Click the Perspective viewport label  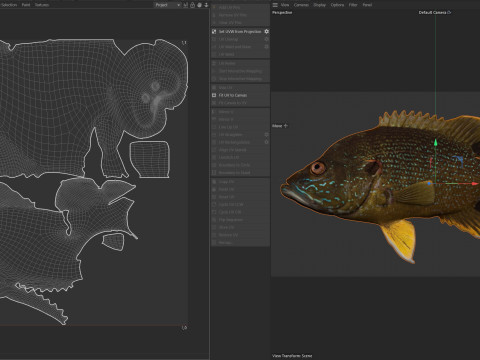tap(282, 12)
